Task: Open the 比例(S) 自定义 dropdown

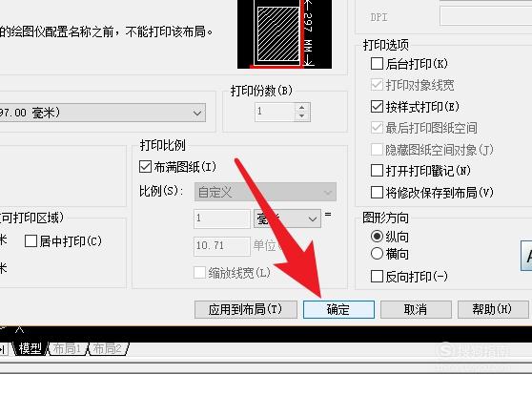Action: pyautogui.click(x=265, y=192)
